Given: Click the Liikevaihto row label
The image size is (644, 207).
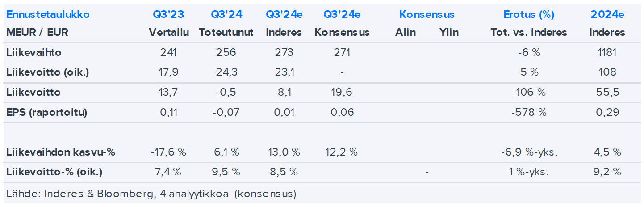Looking at the screenshot, I should (x=34, y=52).
